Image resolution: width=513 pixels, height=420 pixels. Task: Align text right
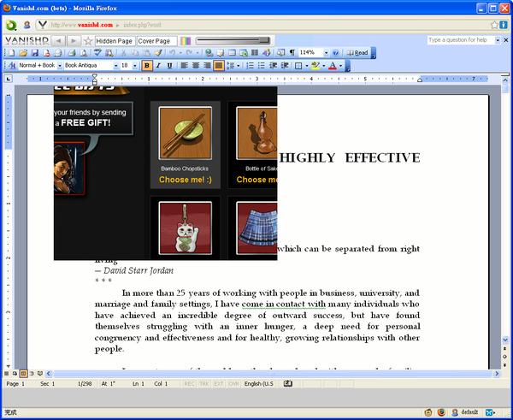pyautogui.click(x=207, y=66)
